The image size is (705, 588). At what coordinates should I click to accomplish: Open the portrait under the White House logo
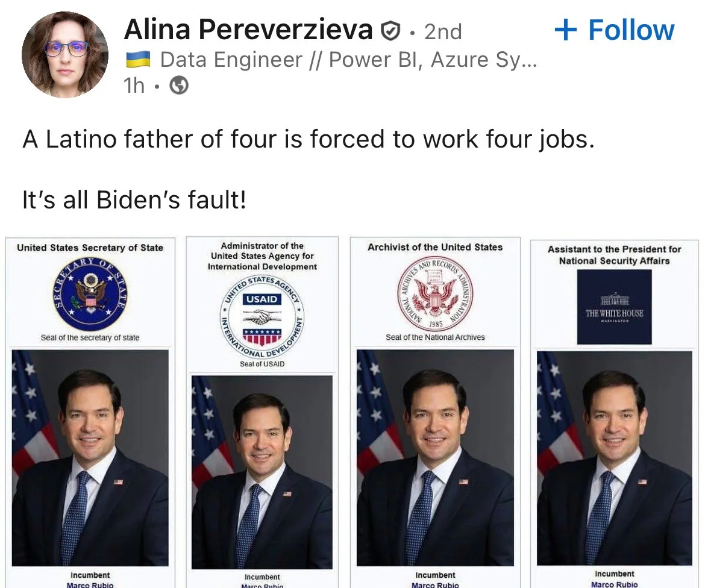click(614, 459)
